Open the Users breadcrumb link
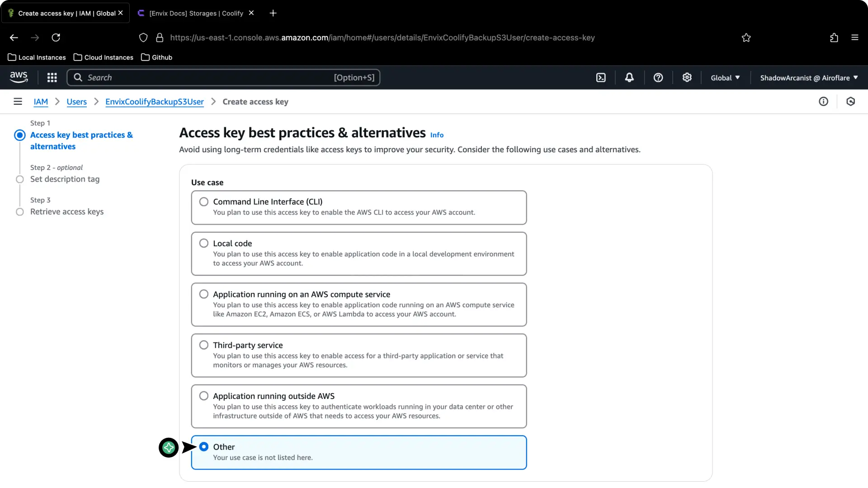This screenshot has height=488, width=868. 76,102
